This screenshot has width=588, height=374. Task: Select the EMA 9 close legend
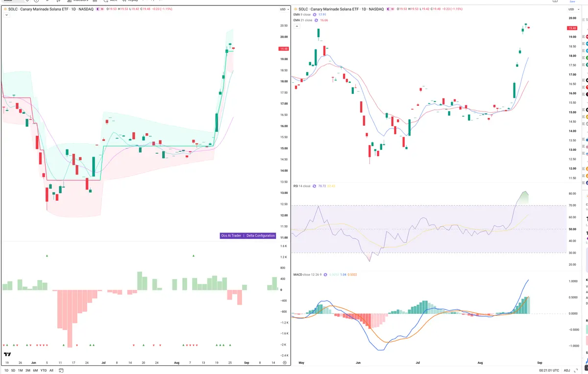(x=302, y=15)
